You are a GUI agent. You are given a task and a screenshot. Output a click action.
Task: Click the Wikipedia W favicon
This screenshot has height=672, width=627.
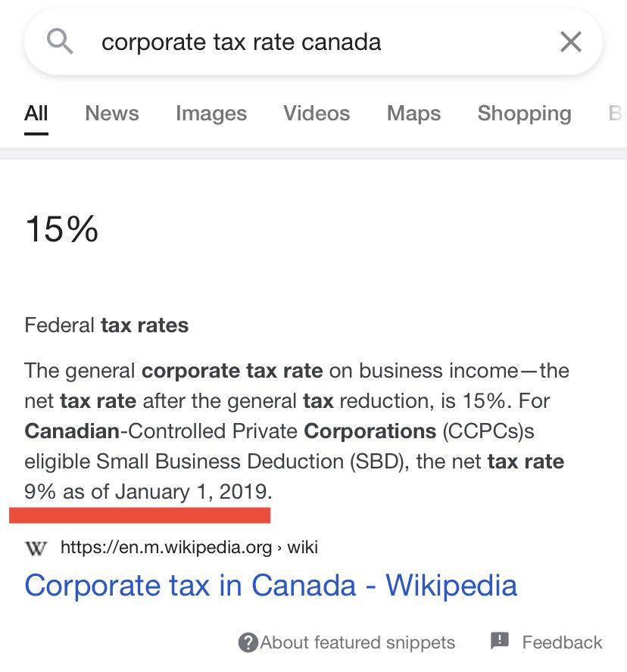click(x=36, y=547)
